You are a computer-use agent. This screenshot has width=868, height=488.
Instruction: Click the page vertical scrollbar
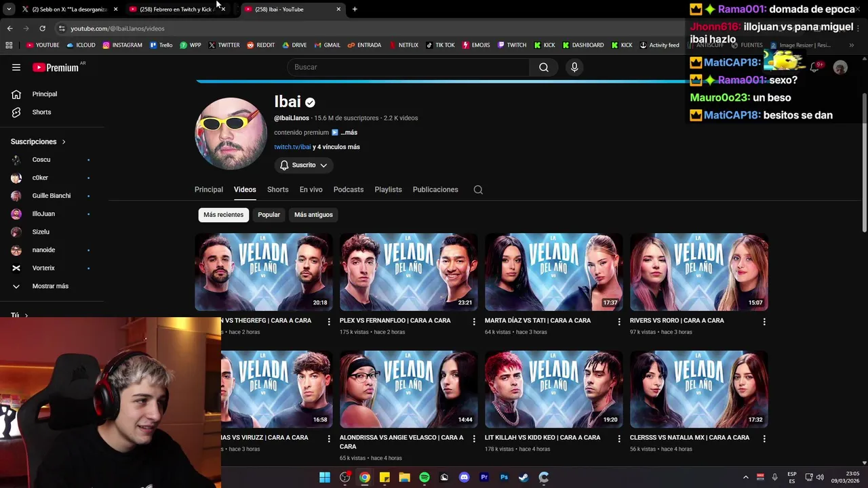(x=865, y=163)
